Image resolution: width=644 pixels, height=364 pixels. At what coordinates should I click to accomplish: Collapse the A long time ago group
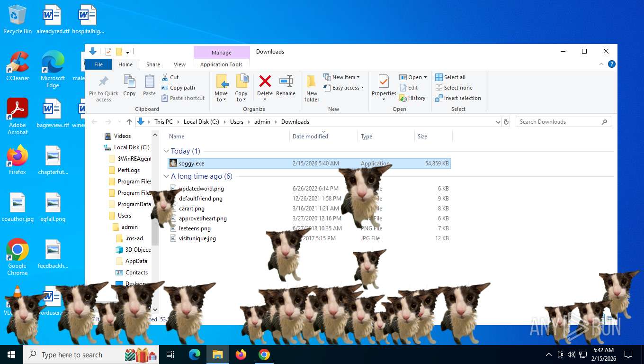pyautogui.click(x=166, y=176)
